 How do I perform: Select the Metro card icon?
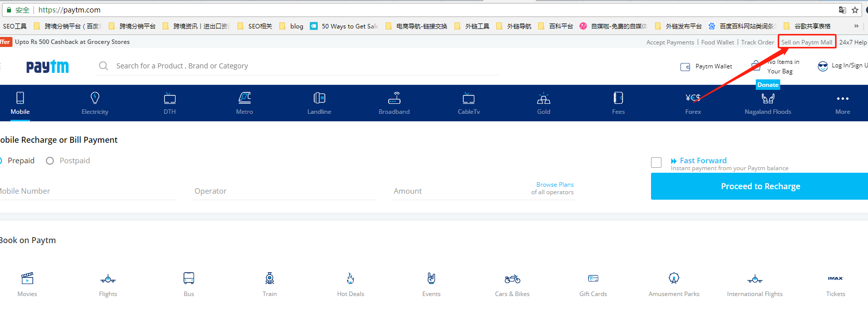coord(244,98)
